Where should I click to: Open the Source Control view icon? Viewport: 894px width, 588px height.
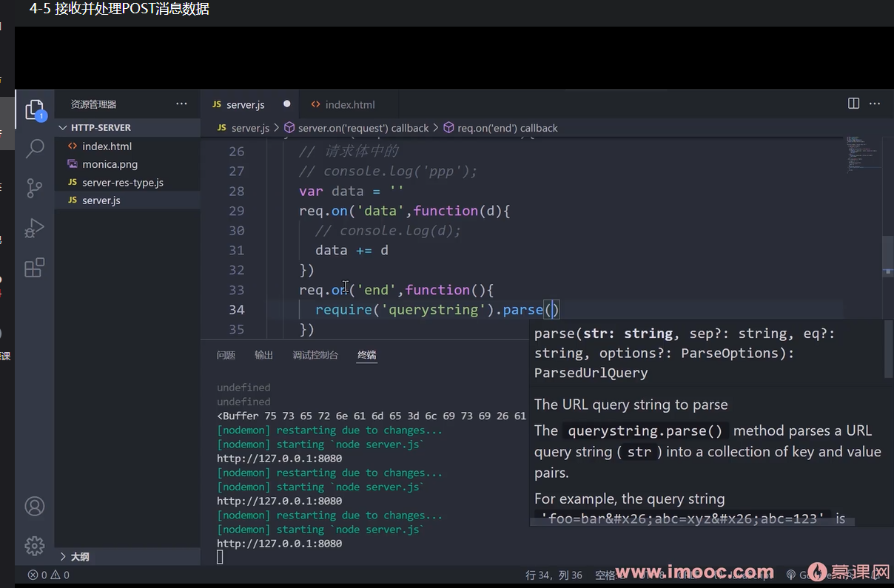[35, 188]
